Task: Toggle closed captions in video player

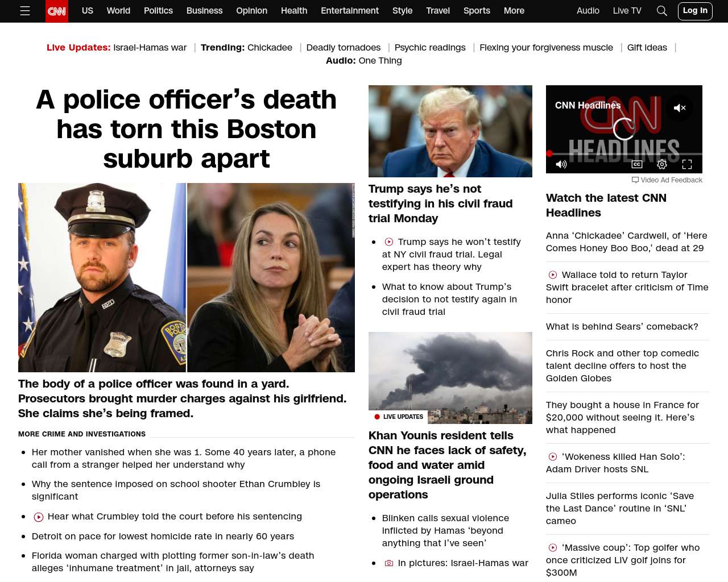Action: [x=637, y=164]
